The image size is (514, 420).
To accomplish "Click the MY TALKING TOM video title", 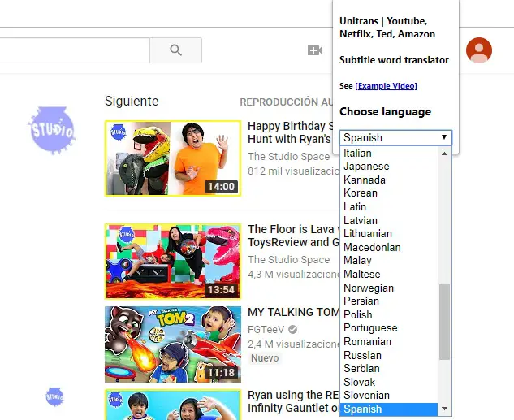I will point(293,312).
